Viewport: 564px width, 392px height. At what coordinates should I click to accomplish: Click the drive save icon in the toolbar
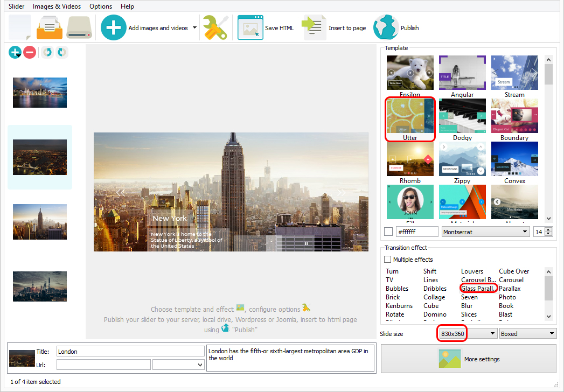click(x=79, y=27)
